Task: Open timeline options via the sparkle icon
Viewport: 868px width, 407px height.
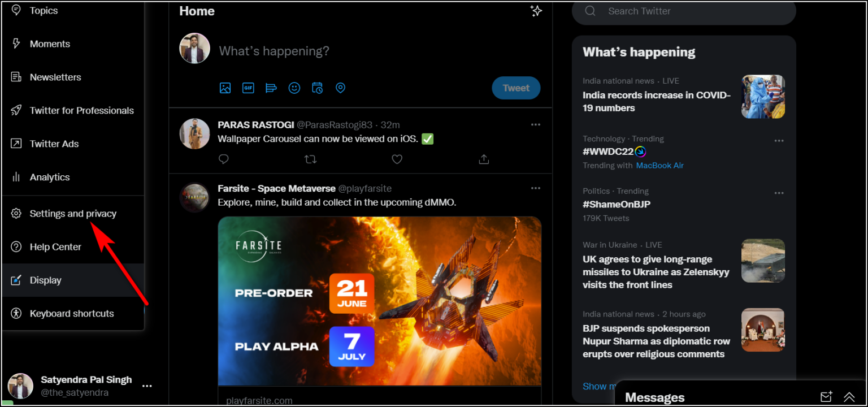Action: click(x=536, y=11)
